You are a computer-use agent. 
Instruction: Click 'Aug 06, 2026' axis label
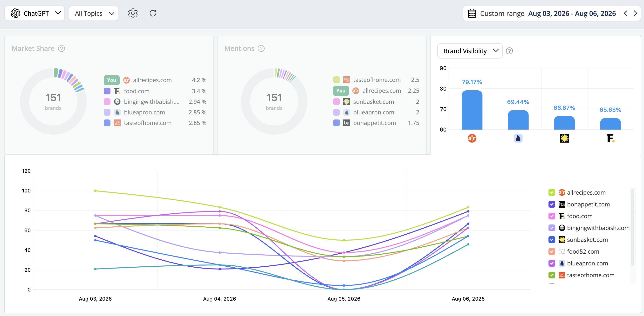468,299
